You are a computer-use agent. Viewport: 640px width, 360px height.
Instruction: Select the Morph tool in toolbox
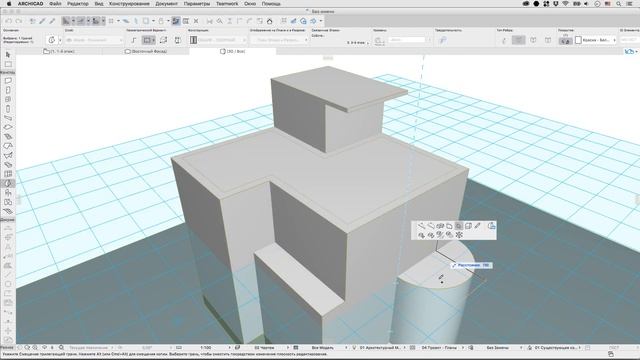[x=8, y=184]
